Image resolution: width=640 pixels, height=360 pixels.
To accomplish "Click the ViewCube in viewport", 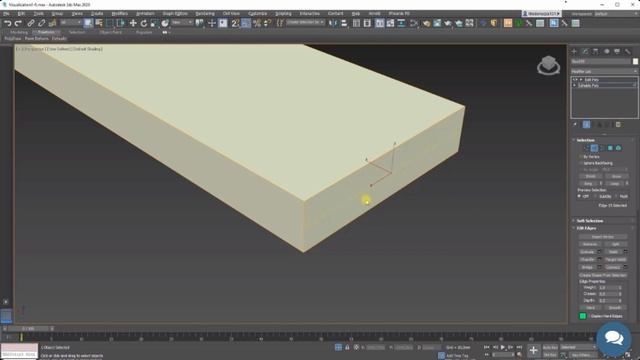I will tap(548, 65).
